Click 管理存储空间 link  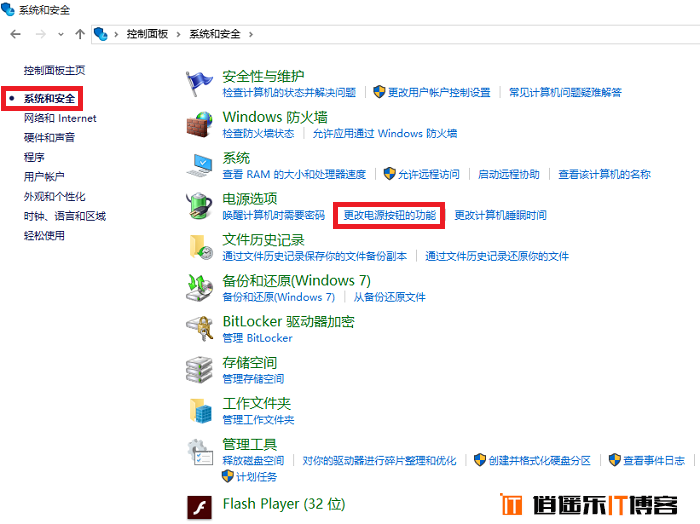pos(253,379)
